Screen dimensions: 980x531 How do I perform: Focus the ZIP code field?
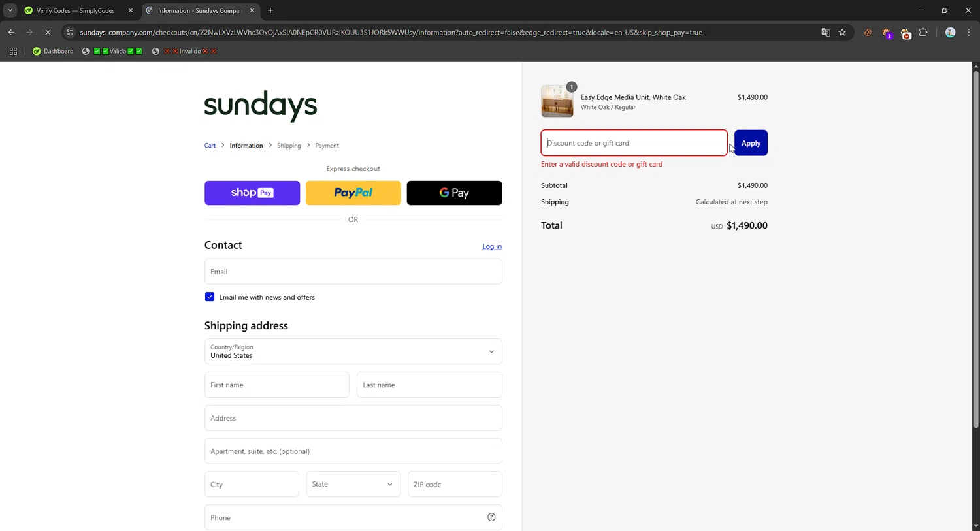[455, 484]
